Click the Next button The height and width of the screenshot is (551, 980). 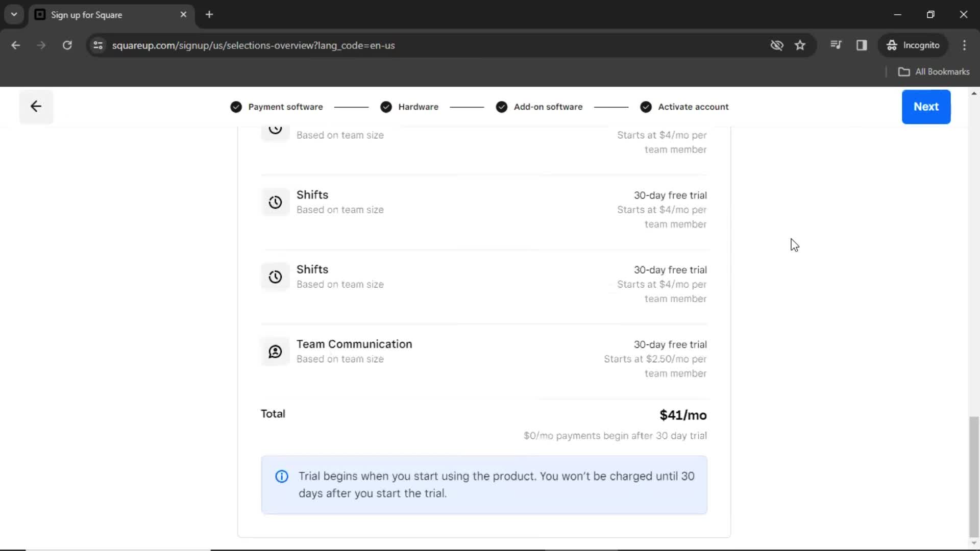coord(926,107)
